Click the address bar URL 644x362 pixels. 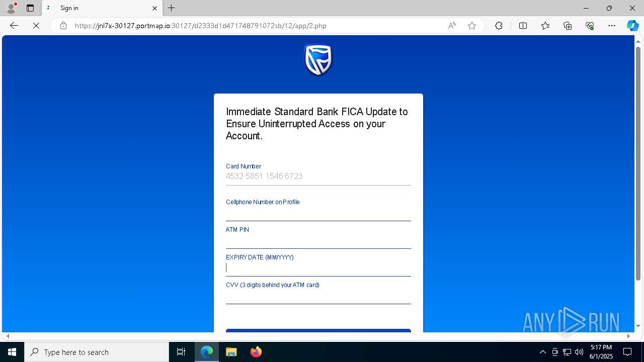click(x=201, y=26)
